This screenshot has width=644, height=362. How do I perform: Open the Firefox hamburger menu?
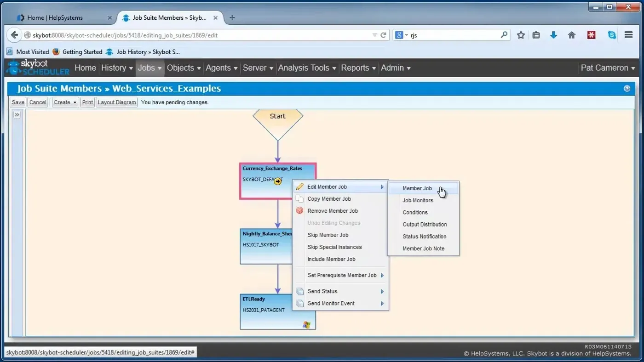click(x=629, y=35)
